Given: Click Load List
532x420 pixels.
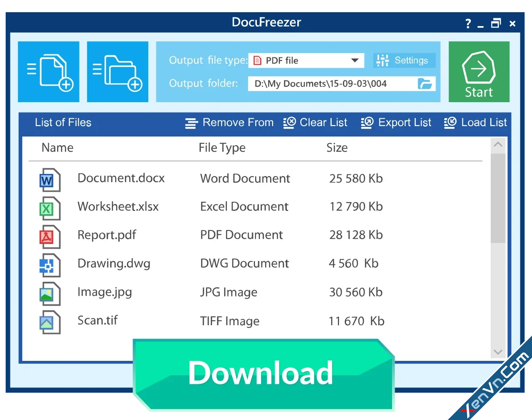Looking at the screenshot, I should click(475, 123).
